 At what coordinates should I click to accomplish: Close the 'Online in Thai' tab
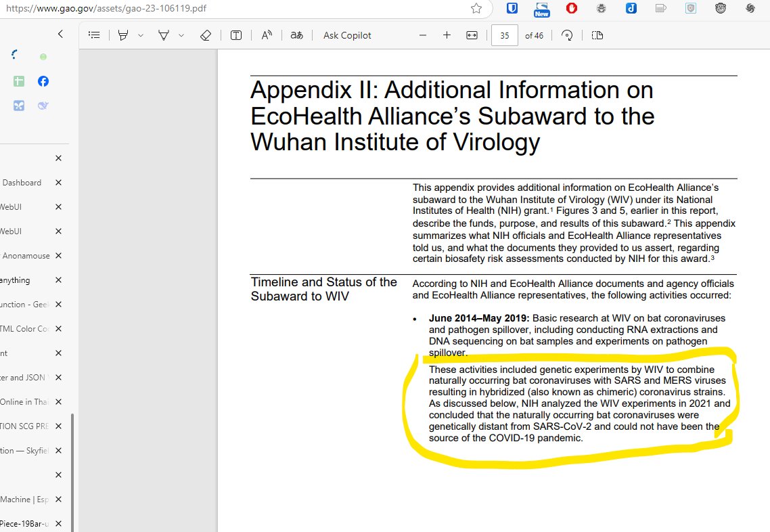[x=58, y=402]
